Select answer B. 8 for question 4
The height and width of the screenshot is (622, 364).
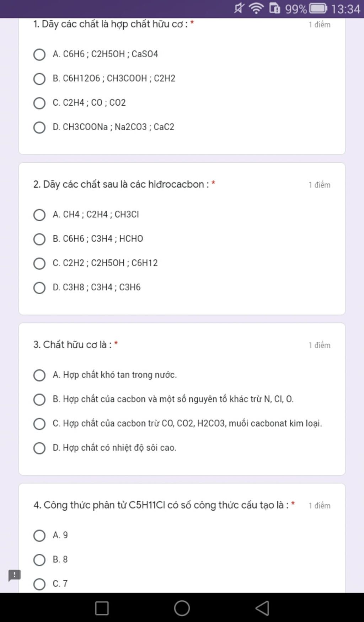pyautogui.click(x=50, y=560)
